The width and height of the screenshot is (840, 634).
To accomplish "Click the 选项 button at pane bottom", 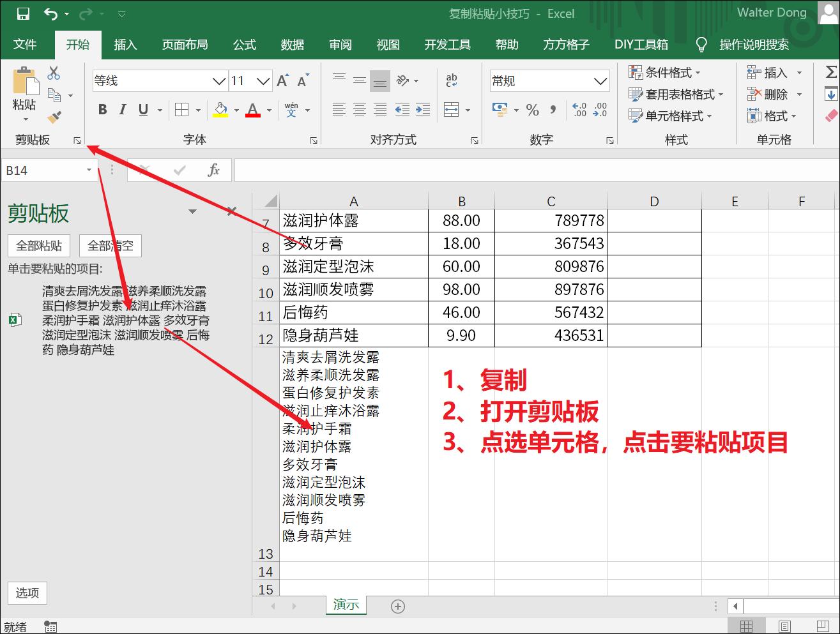I will (27, 593).
